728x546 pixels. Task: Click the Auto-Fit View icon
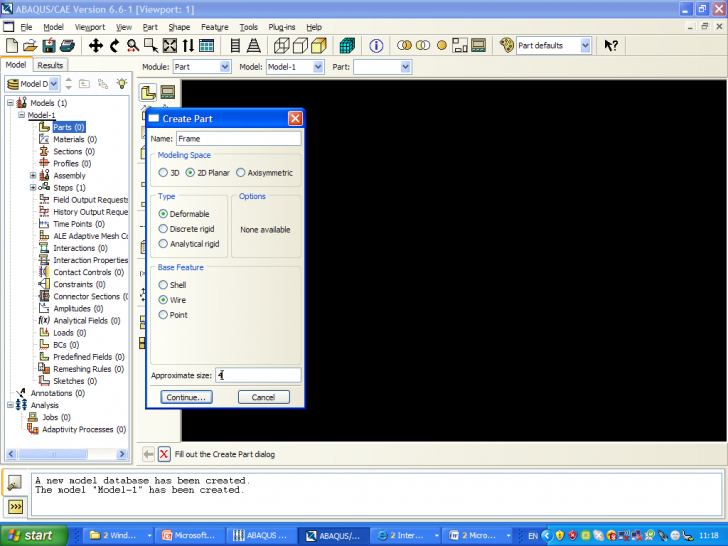[169, 46]
